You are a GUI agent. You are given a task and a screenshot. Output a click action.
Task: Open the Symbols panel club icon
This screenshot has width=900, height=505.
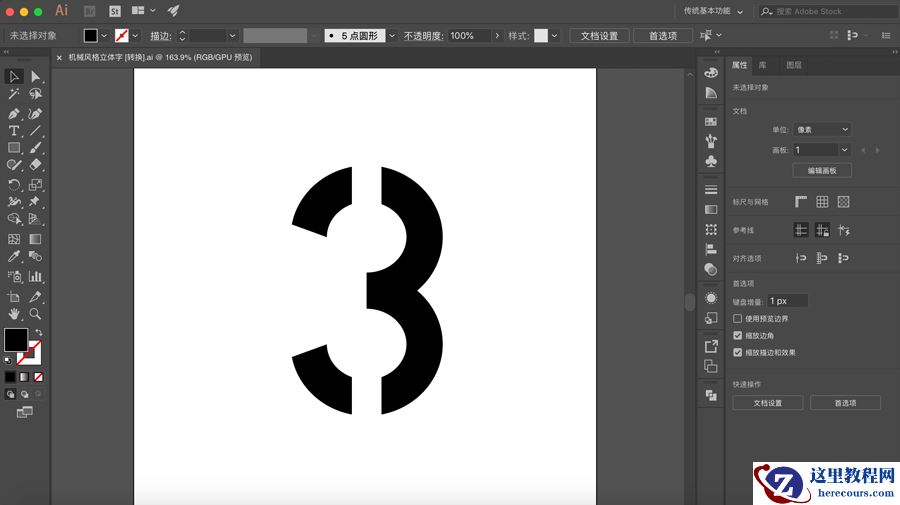[711, 161]
